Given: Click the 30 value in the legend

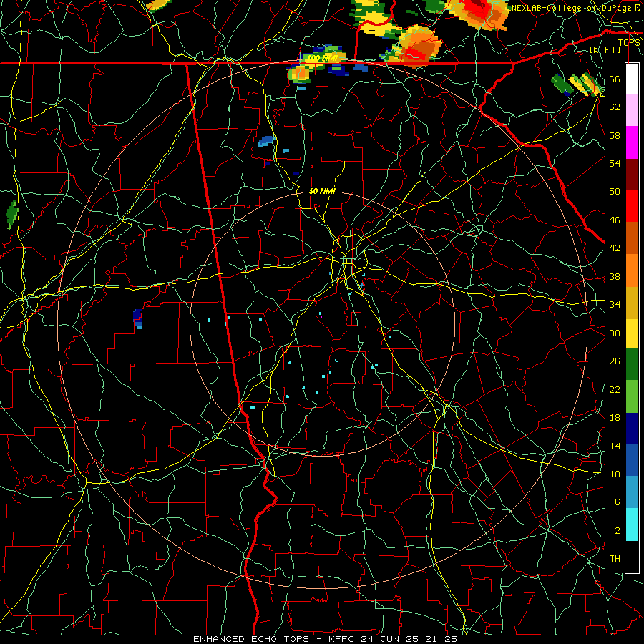Looking at the screenshot, I should (615, 333).
